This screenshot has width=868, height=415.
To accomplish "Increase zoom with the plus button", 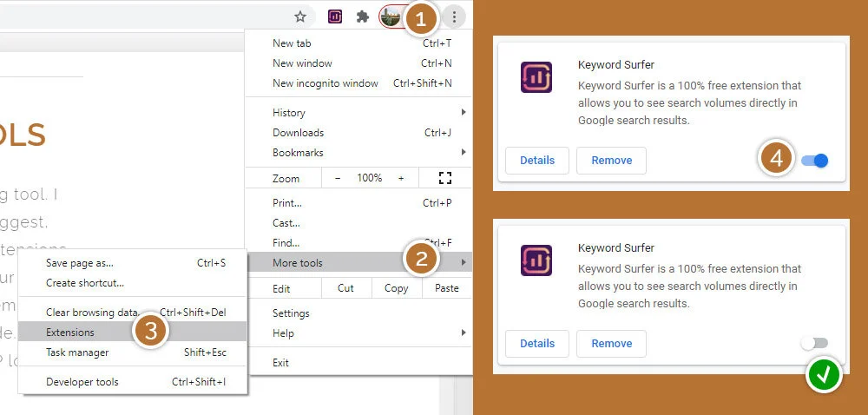I will coord(401,178).
